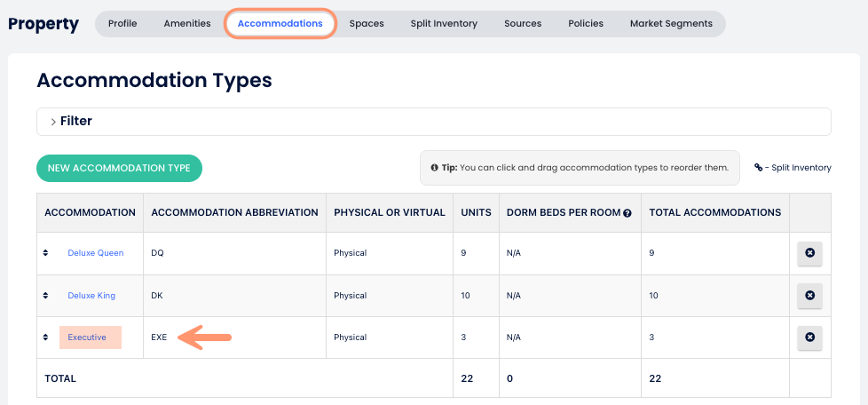Click the reorder arrows next to Executive

pos(45,337)
